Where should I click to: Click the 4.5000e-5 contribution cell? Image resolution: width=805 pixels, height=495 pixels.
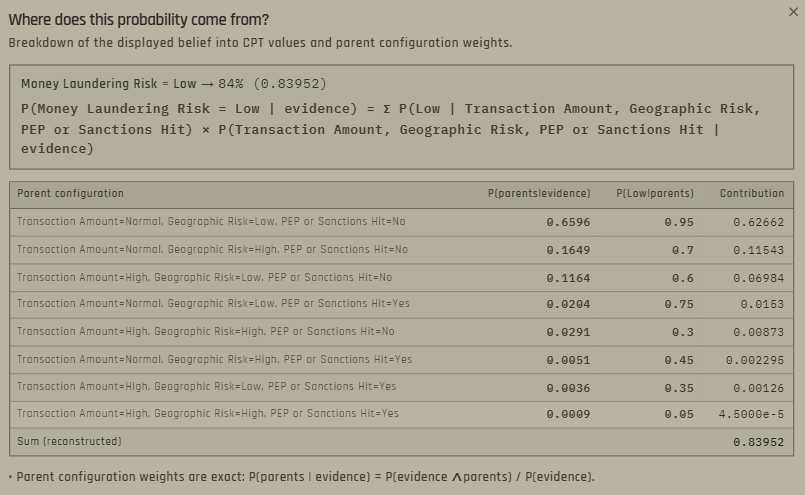pos(751,414)
